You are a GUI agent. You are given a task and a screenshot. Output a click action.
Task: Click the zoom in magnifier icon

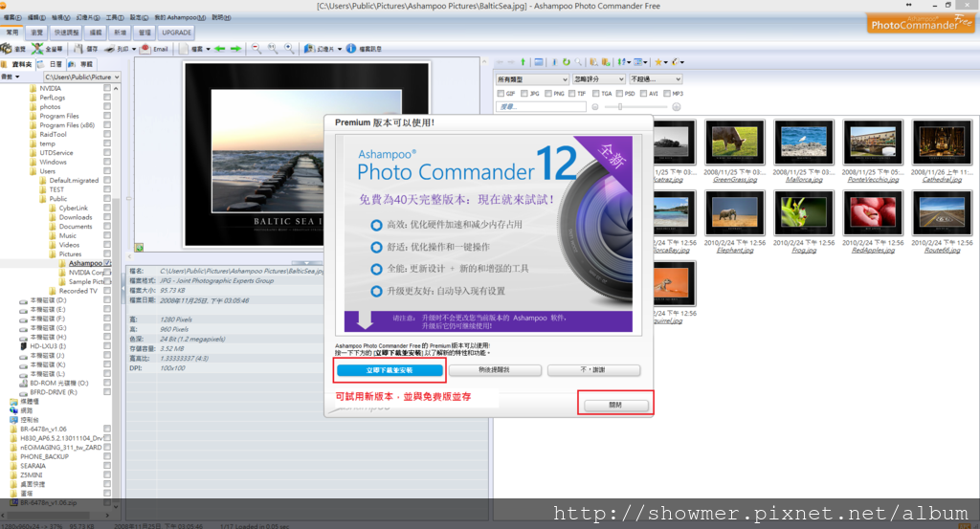[289, 48]
